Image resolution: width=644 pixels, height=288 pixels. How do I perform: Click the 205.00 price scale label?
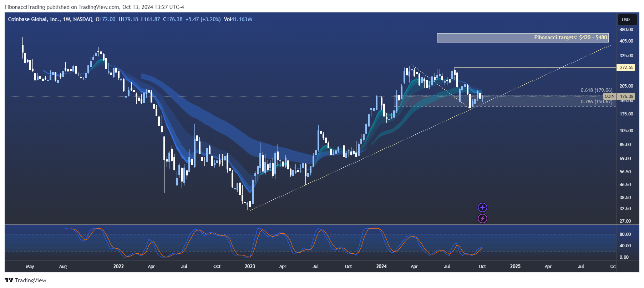pyautogui.click(x=627, y=86)
